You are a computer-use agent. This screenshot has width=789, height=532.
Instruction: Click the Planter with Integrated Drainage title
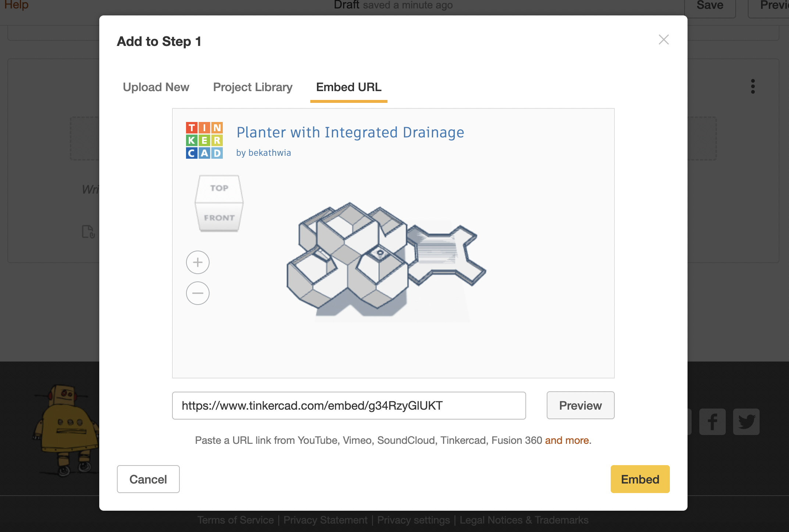tap(350, 132)
